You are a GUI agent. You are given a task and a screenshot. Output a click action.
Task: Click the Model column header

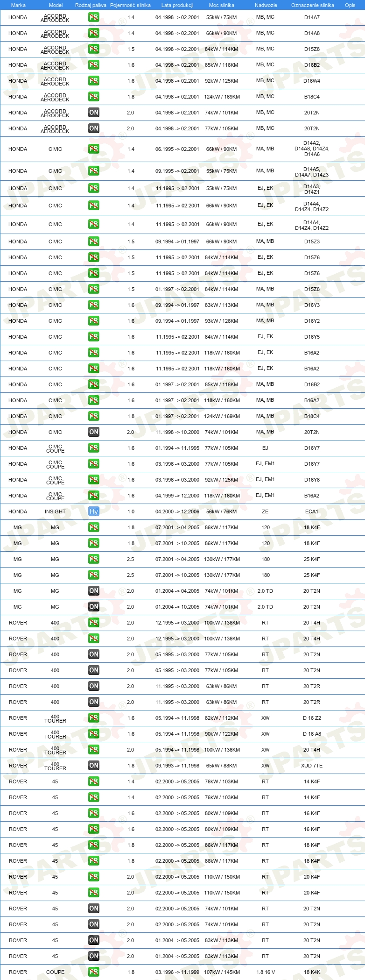56,5
